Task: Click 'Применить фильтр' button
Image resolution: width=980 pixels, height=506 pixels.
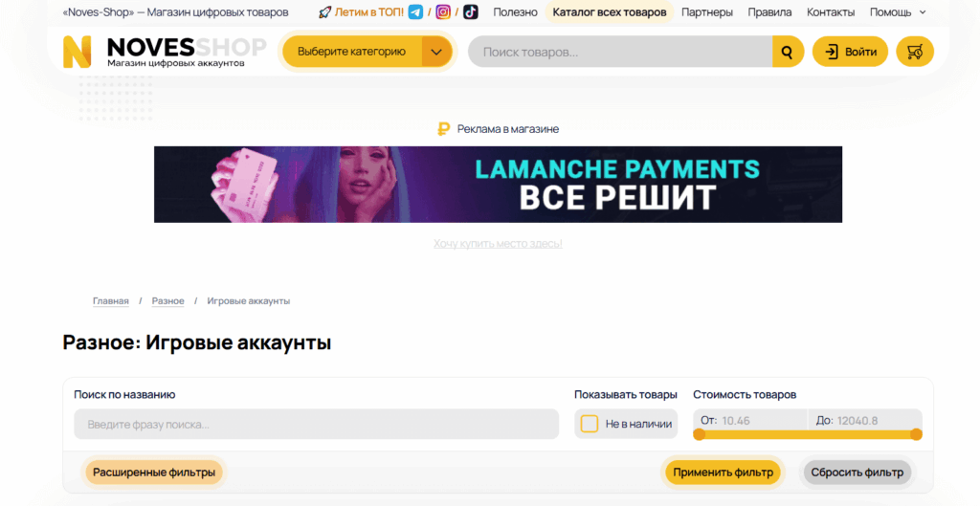Action: coord(723,473)
